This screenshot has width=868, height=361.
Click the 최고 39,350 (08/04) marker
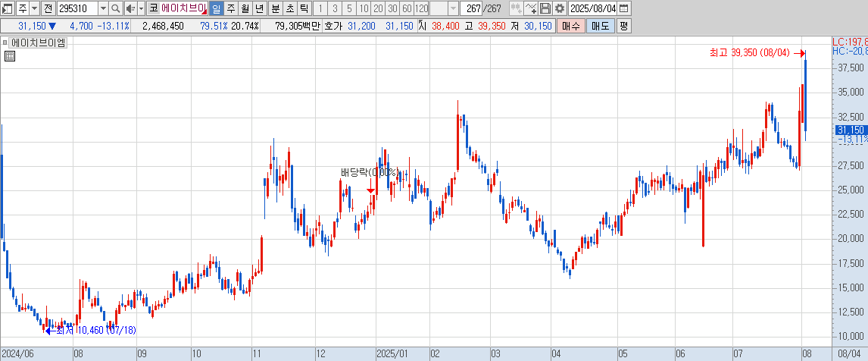[756, 53]
